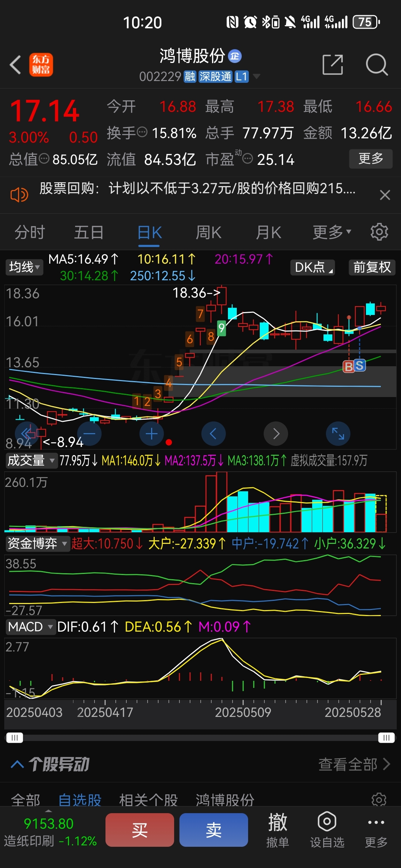This screenshot has width=401, height=868.
Task: Open the 均线 indicator dropdown
Action: [24, 267]
